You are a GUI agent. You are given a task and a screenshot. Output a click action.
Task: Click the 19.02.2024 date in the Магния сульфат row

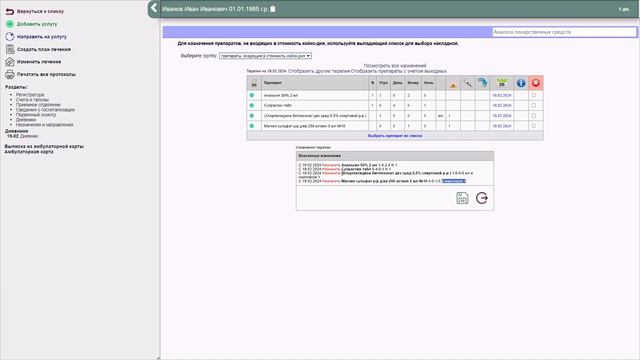pyautogui.click(x=502, y=126)
